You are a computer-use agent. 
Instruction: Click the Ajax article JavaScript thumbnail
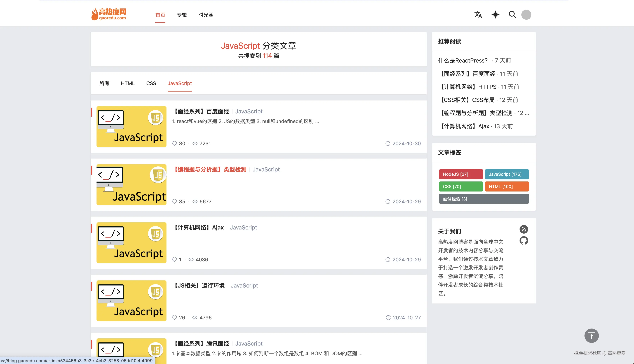point(131,243)
